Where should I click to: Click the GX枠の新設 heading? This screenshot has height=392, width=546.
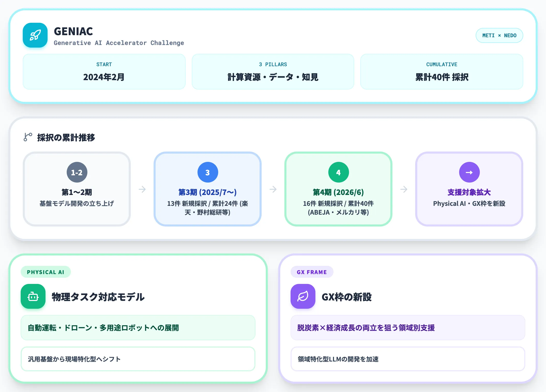347,297
